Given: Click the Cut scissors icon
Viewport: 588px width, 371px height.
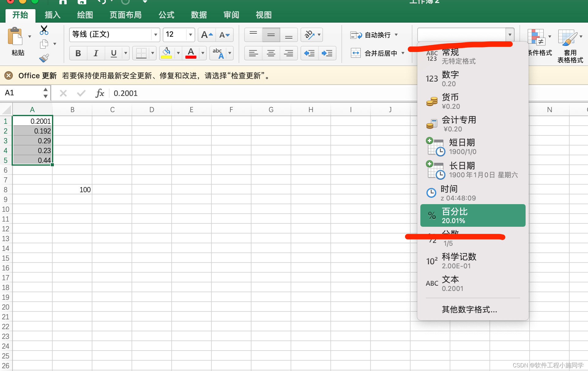Looking at the screenshot, I should pos(44,30).
